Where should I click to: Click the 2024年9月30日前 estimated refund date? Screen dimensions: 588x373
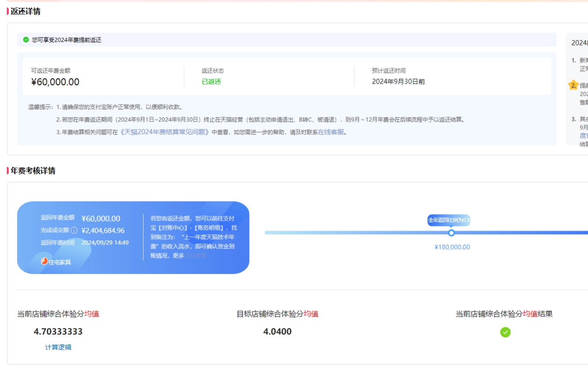(x=398, y=81)
